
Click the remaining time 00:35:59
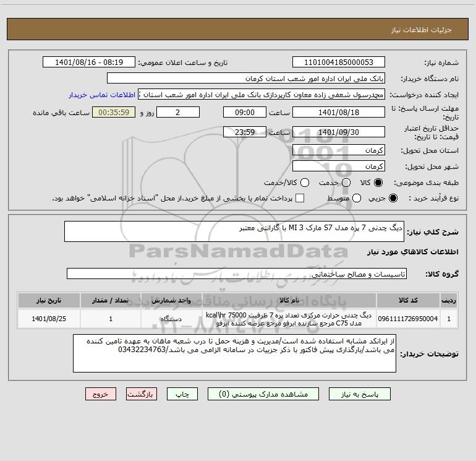click(x=114, y=113)
